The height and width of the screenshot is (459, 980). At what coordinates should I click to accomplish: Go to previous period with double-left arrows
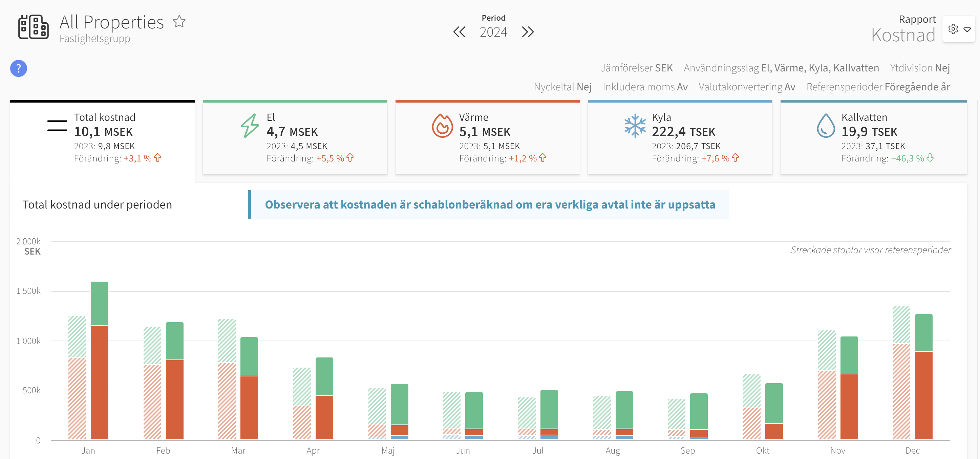(x=459, y=32)
